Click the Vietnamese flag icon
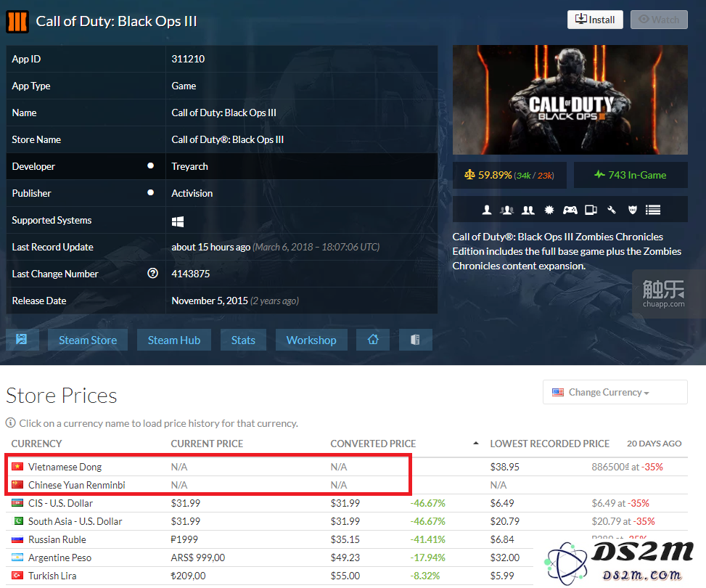Viewport: 706px width, 588px height. 17,466
